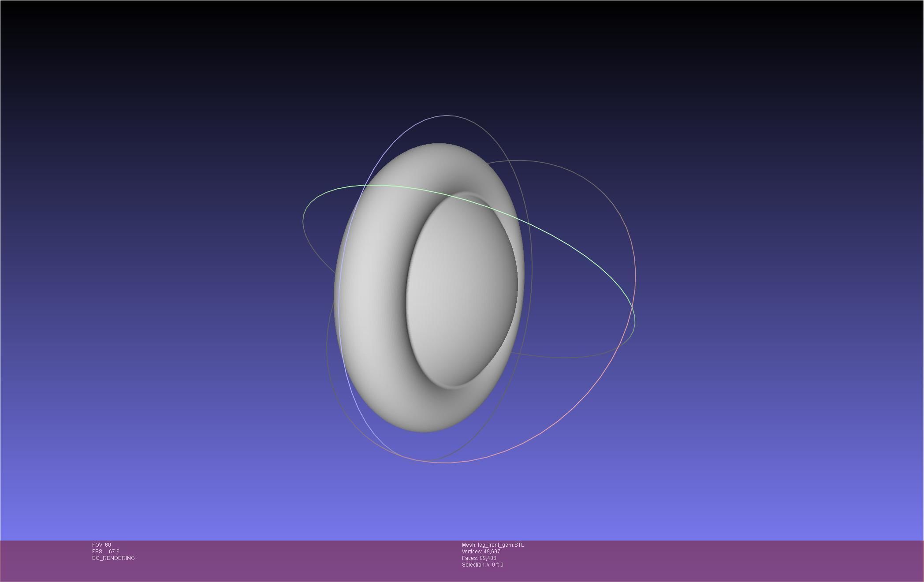Click the topmost point of the trackball circle
924x582 pixels.
coord(446,116)
